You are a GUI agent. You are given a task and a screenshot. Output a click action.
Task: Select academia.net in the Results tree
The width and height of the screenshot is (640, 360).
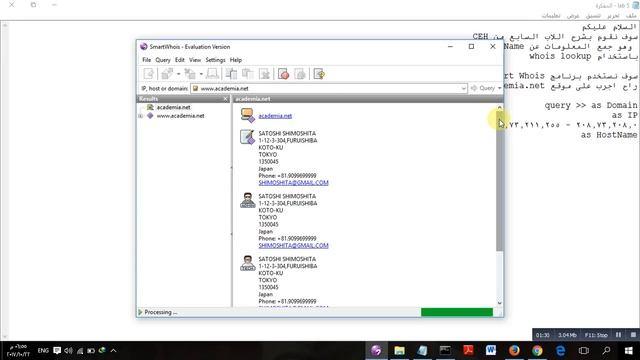(173, 107)
